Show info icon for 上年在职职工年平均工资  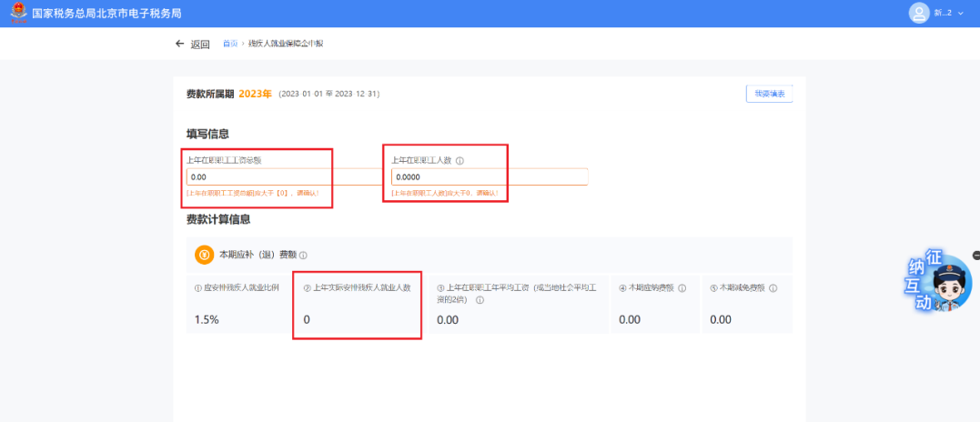click(480, 299)
